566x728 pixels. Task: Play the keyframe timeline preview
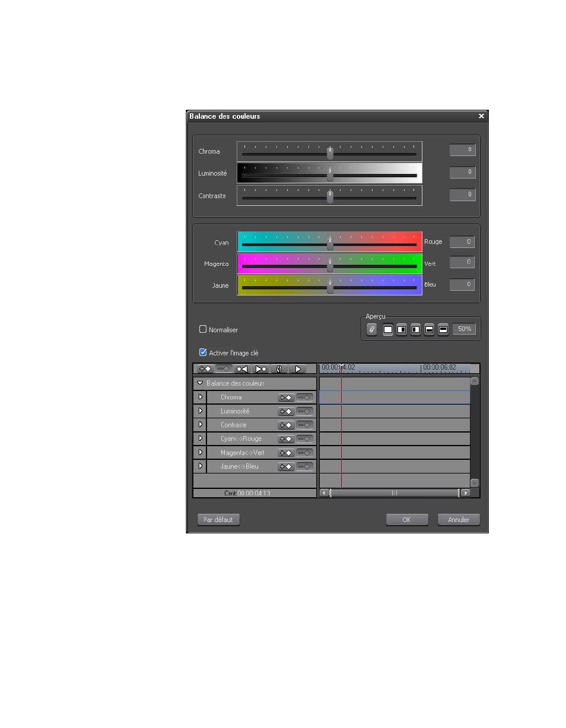[297, 368]
